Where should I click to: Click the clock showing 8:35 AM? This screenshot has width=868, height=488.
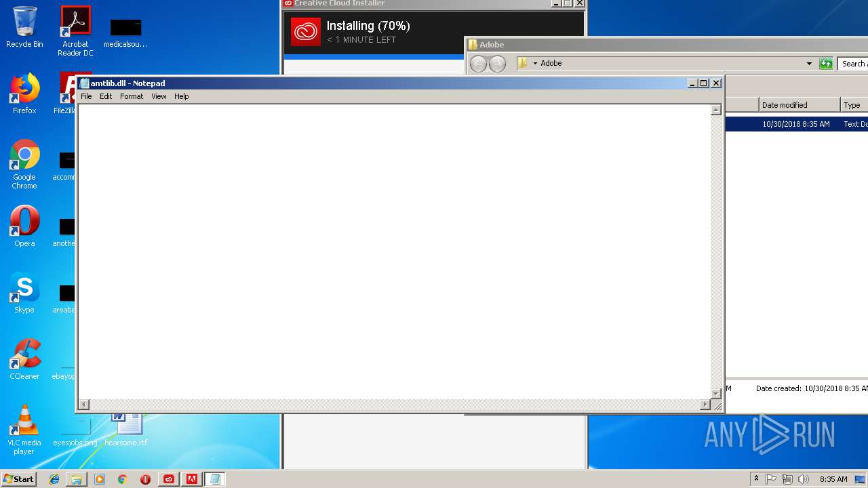point(833,479)
